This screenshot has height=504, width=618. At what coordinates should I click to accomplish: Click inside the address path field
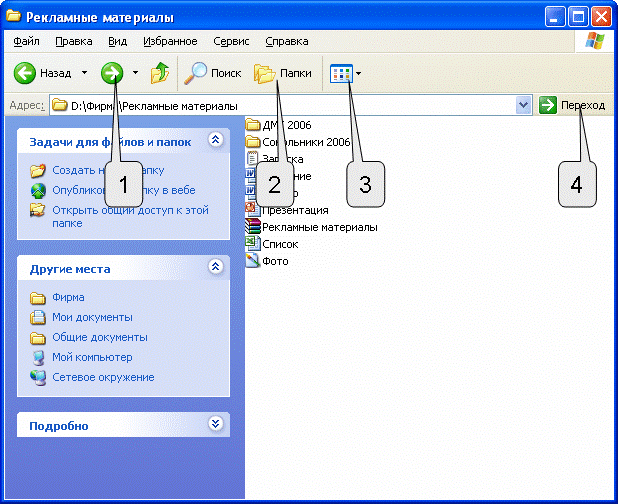[291, 105]
